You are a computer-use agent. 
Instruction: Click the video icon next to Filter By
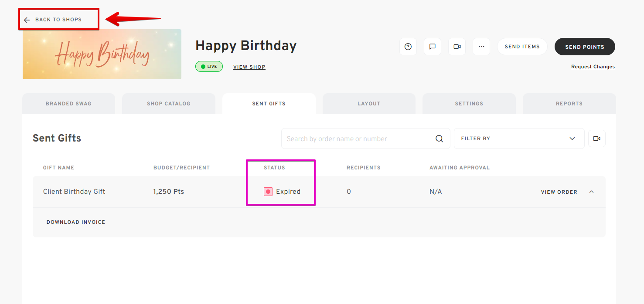pos(597,138)
